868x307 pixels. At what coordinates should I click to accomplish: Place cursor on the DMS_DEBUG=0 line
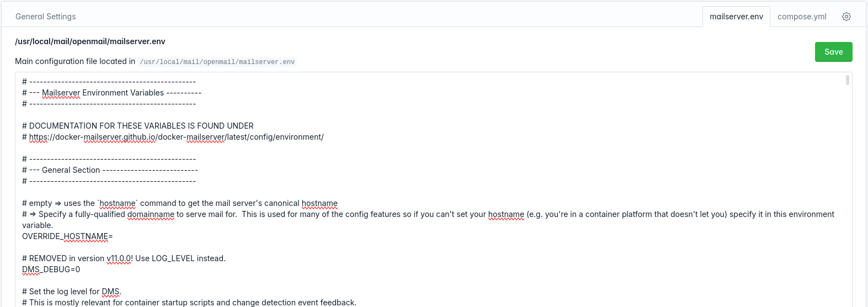[x=51, y=269]
